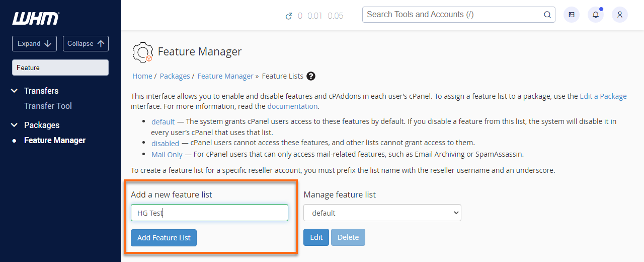The image size is (644, 262).
Task: Collapse the Packages section chevron
Action: click(x=14, y=125)
